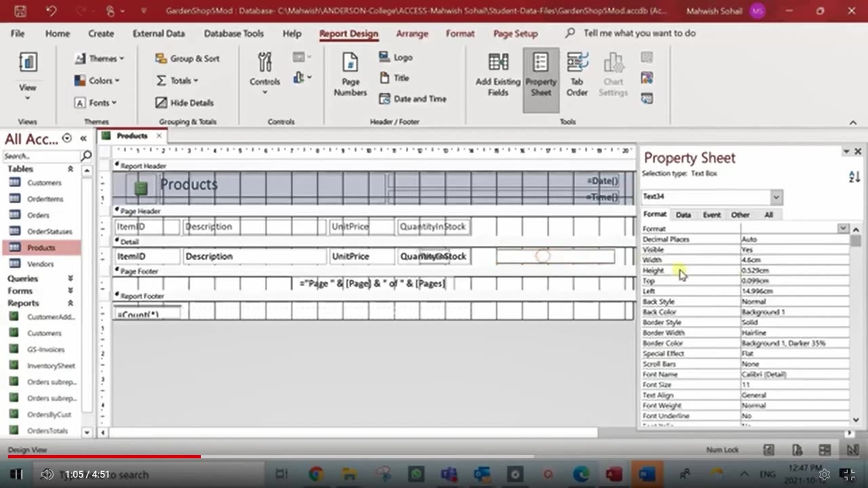This screenshot has height=488, width=868.
Task: Switch to the Create tab
Action: click(101, 33)
